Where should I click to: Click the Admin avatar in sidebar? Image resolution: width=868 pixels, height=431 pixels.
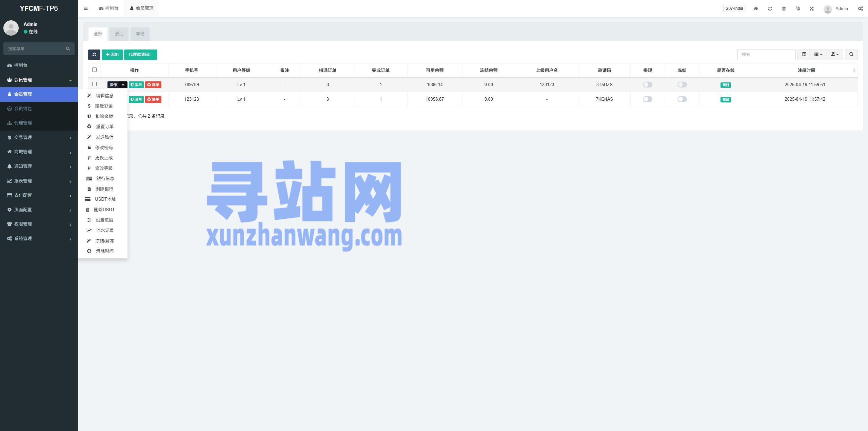(x=11, y=28)
